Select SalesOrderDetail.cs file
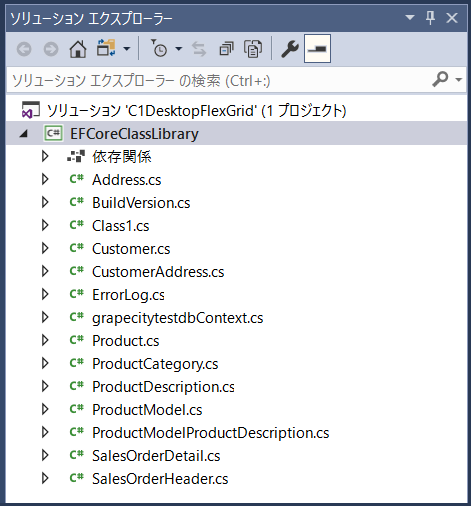Screen dimensions: 471x506 (x=156, y=456)
